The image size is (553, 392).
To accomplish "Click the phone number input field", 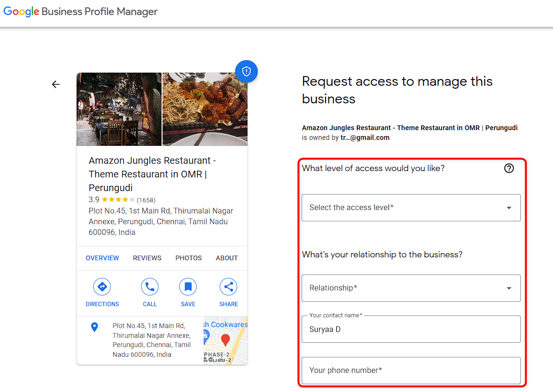I will (411, 371).
